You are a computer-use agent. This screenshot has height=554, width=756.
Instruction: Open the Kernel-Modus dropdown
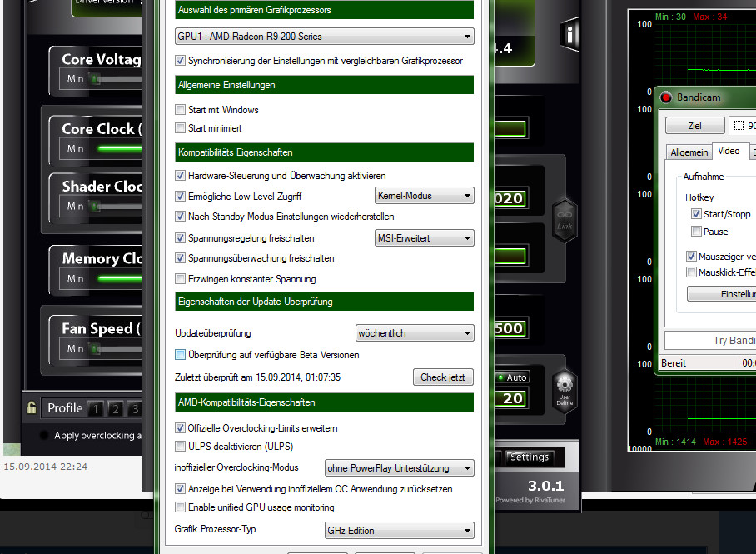pos(425,196)
